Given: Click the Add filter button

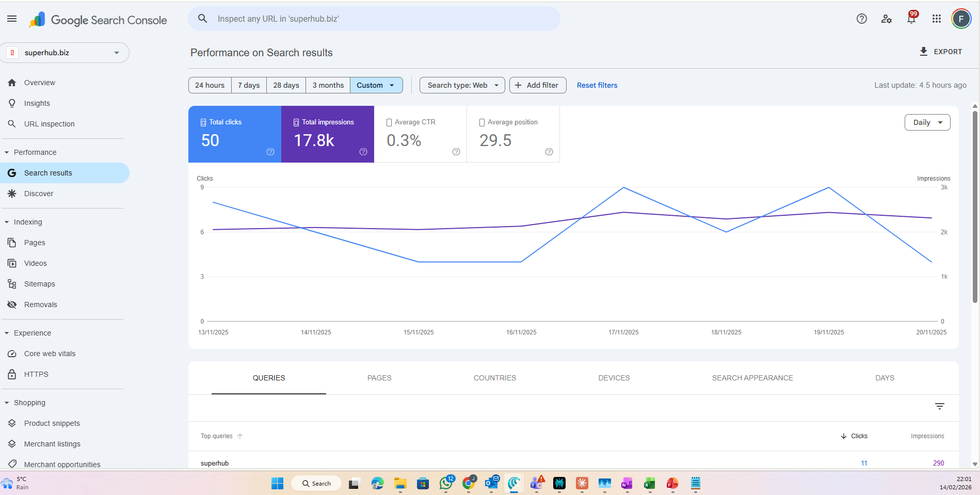Looking at the screenshot, I should 537,85.
